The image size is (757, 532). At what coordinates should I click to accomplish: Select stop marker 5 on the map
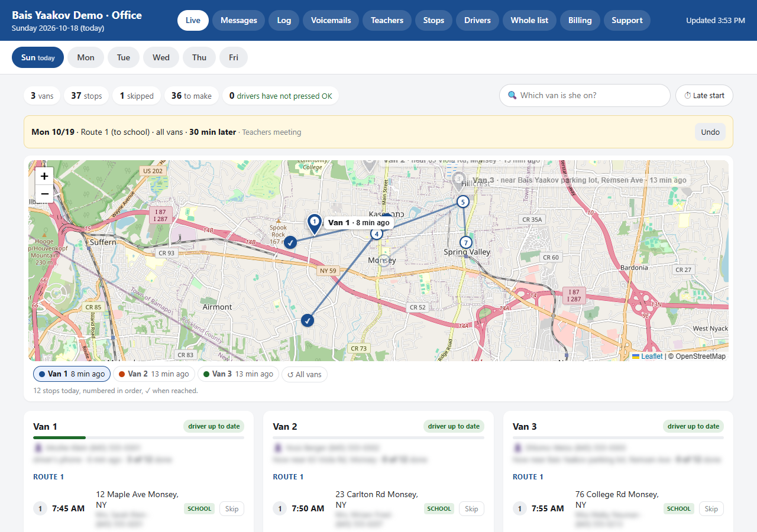(x=463, y=202)
